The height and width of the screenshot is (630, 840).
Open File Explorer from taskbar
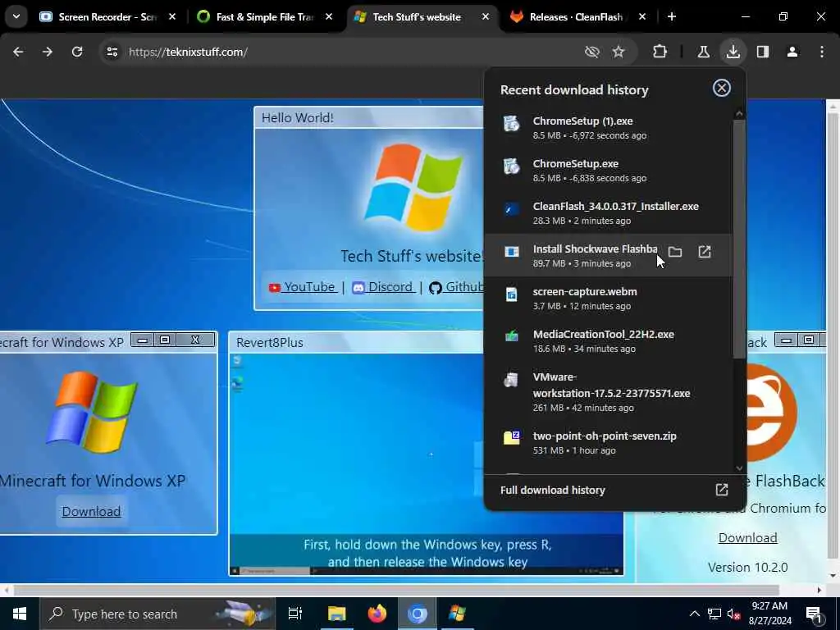coord(337,614)
